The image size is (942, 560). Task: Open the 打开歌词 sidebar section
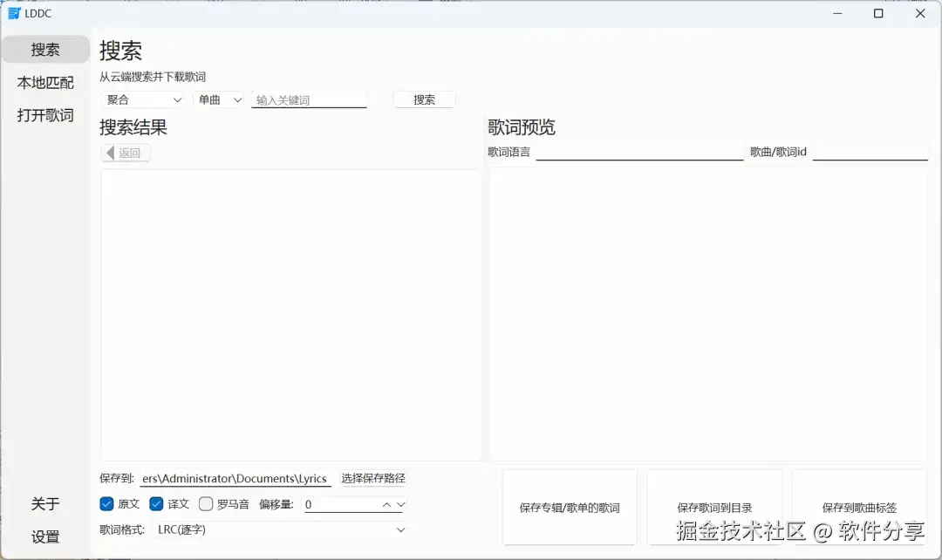coord(45,114)
